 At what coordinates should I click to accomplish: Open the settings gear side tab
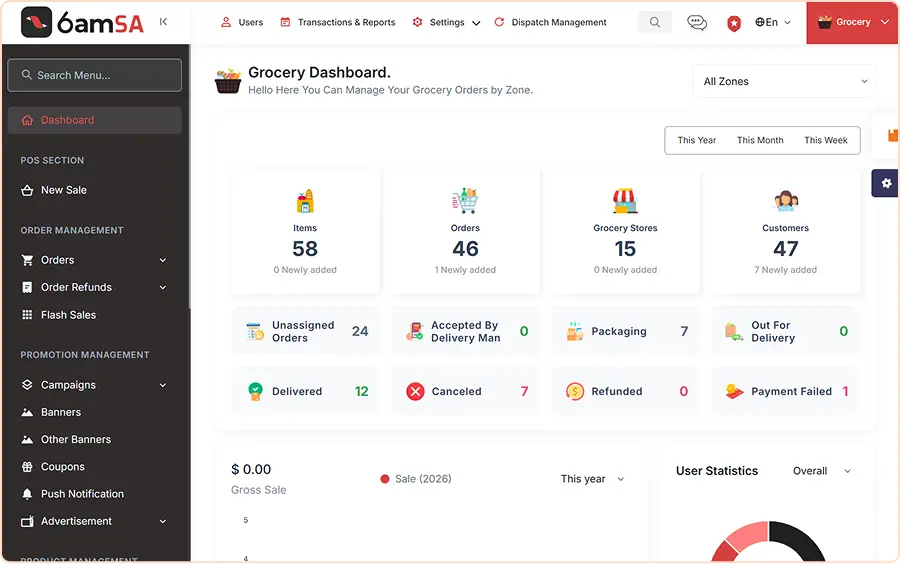[886, 183]
